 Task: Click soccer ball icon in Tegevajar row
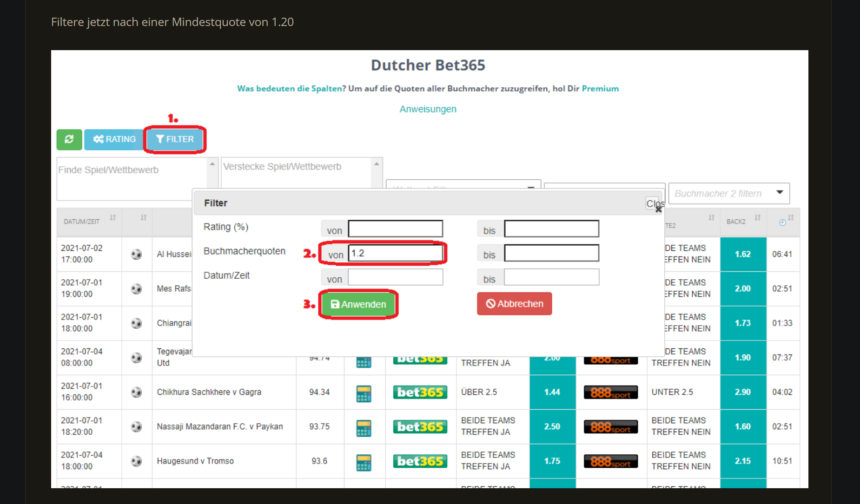pyautogui.click(x=136, y=358)
